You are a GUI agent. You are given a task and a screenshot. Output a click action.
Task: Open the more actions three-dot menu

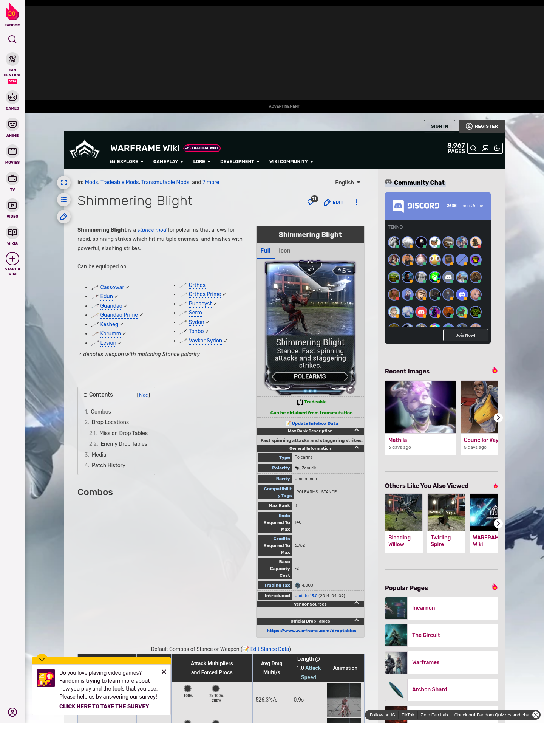coord(357,202)
